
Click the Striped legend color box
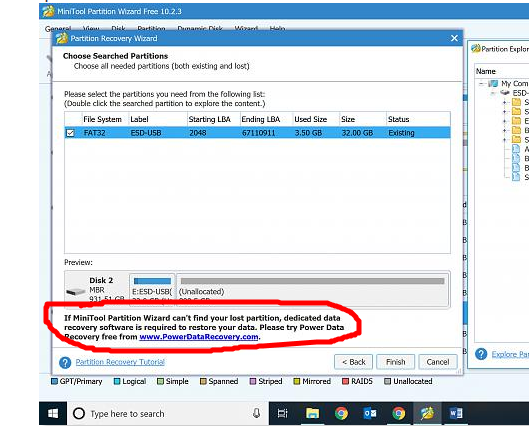tap(253, 381)
